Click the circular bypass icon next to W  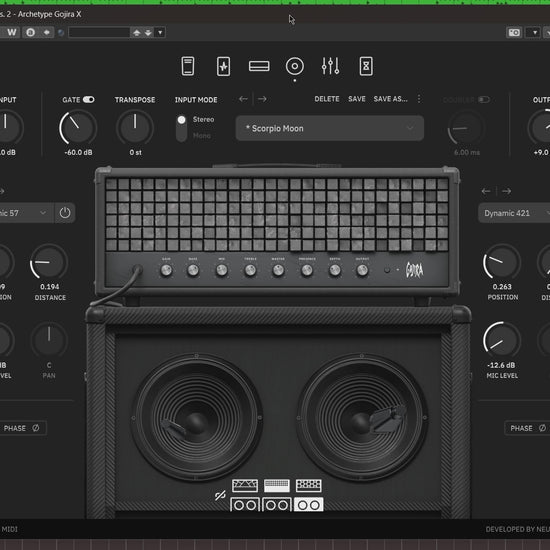point(31,32)
